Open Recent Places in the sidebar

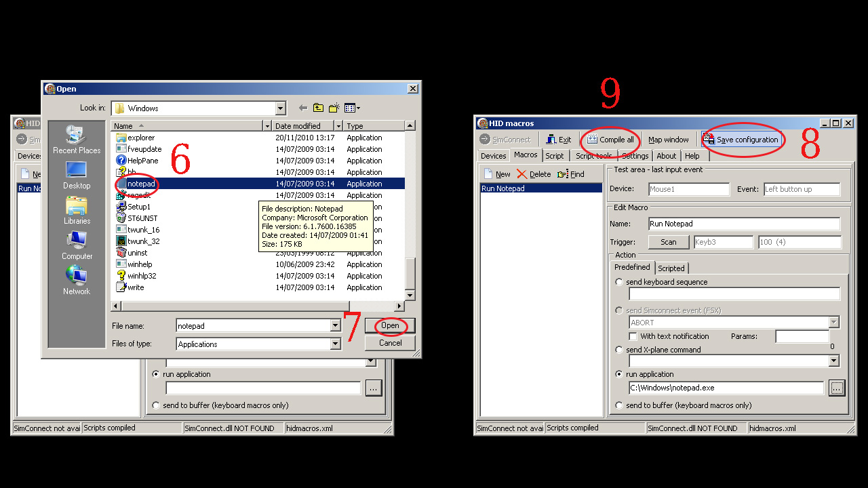76,140
